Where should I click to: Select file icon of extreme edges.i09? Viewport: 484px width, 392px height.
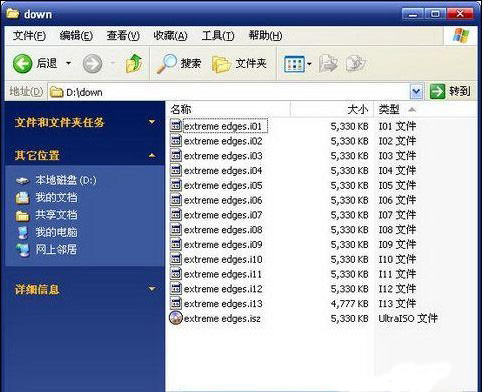pos(176,244)
